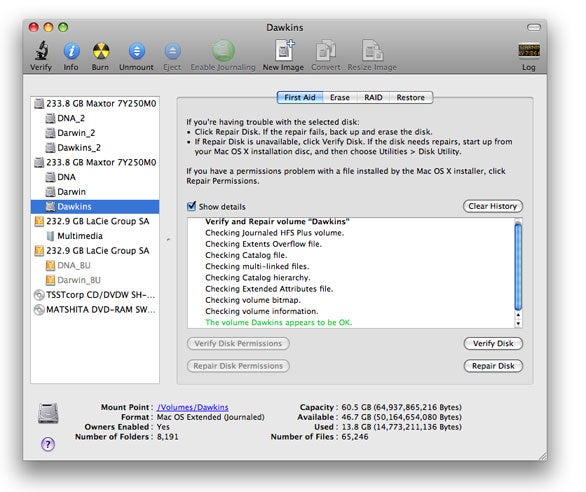Switch to the Restore tab
Viewport: 586px width, 492px height.
pyautogui.click(x=411, y=98)
